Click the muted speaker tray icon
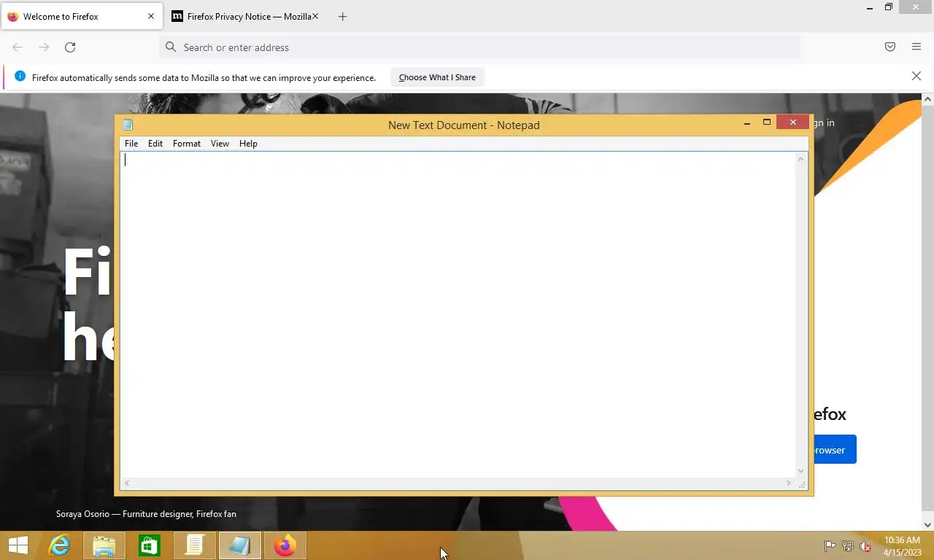Viewport: 934px width, 560px height. pos(865,545)
